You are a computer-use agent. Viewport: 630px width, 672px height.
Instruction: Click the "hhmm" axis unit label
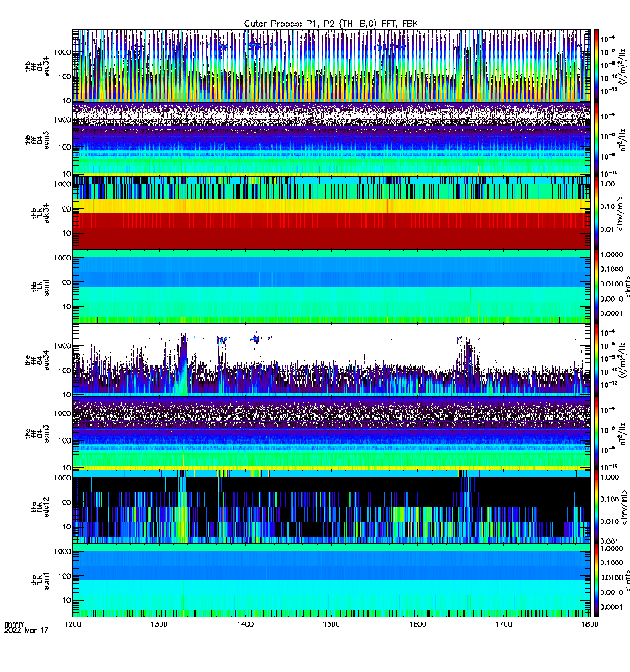pyautogui.click(x=14, y=624)
